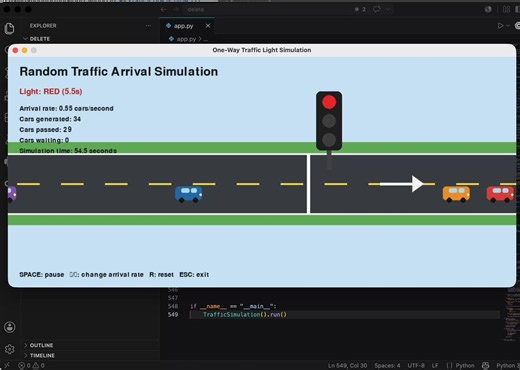Click the TrafficSimulation().run() code line
This screenshot has width=520, height=370.
pyautogui.click(x=245, y=315)
